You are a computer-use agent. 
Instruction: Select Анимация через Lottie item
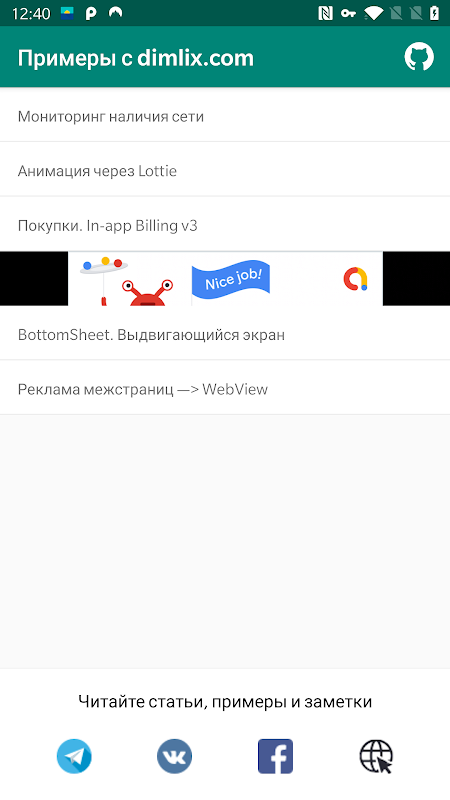tap(225, 169)
